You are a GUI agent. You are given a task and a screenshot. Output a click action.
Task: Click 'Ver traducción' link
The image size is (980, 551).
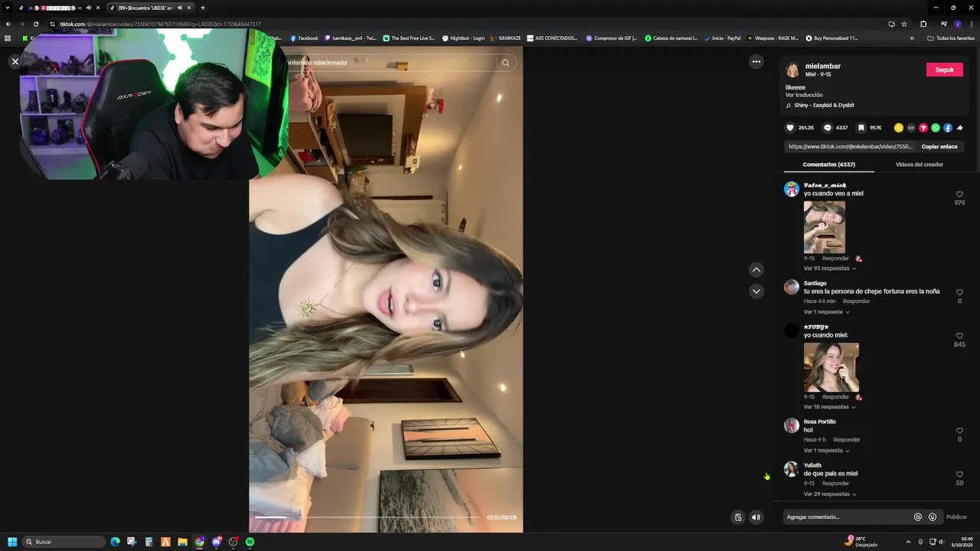tap(804, 96)
